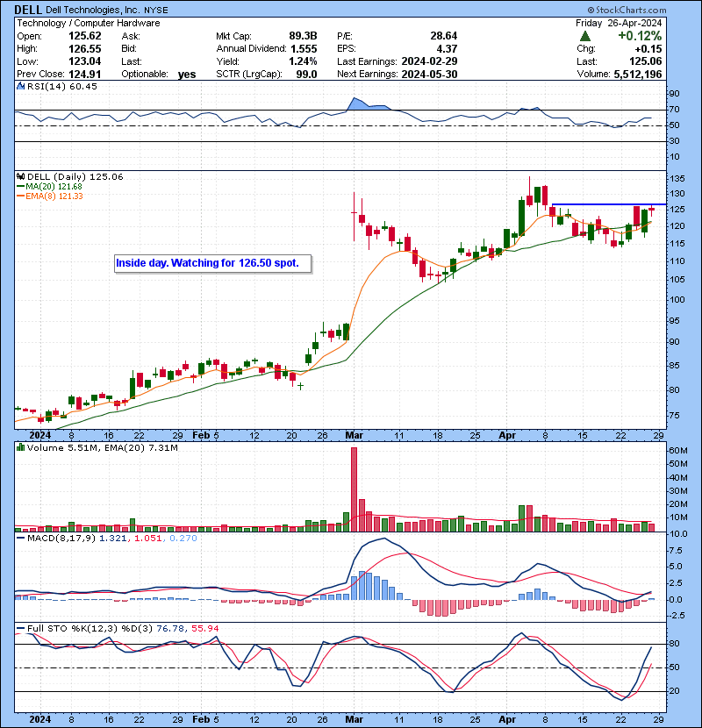Click the date Friday 26-Apr-2024
Screen dimensions: 702x728
point(619,23)
